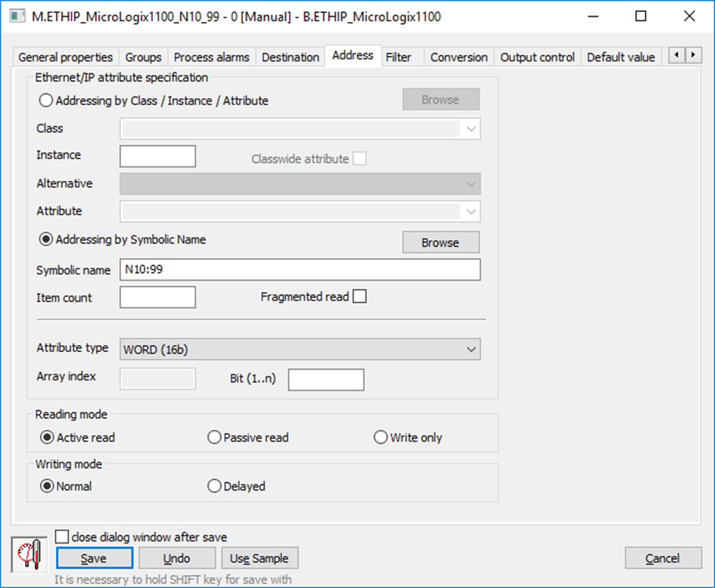Click the Item count input field
715x588 pixels.
(x=158, y=297)
